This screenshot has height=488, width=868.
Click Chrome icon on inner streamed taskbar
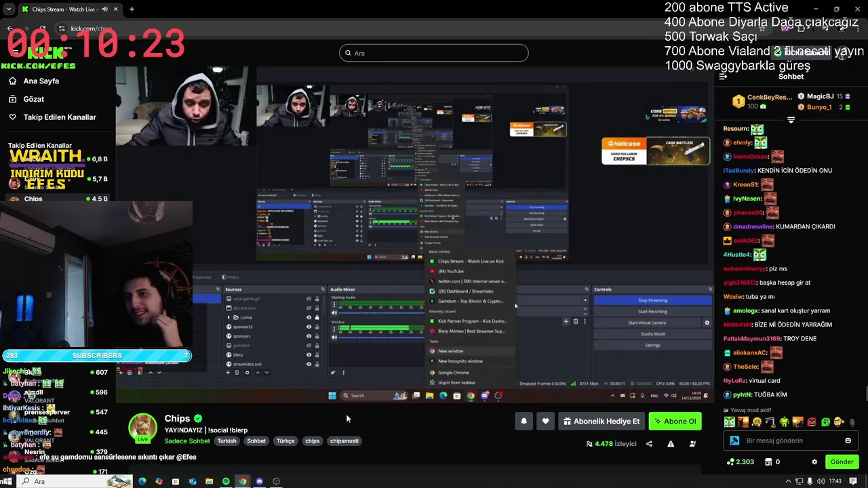coord(471,396)
